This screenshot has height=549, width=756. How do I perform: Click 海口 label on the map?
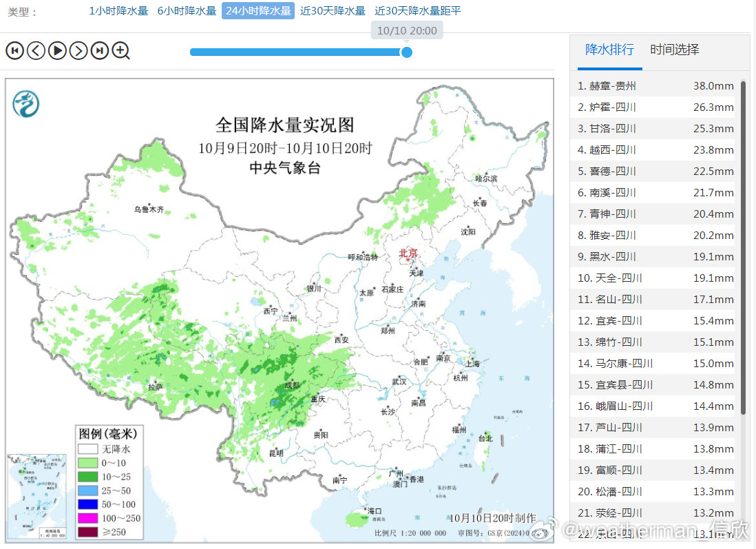[375, 511]
